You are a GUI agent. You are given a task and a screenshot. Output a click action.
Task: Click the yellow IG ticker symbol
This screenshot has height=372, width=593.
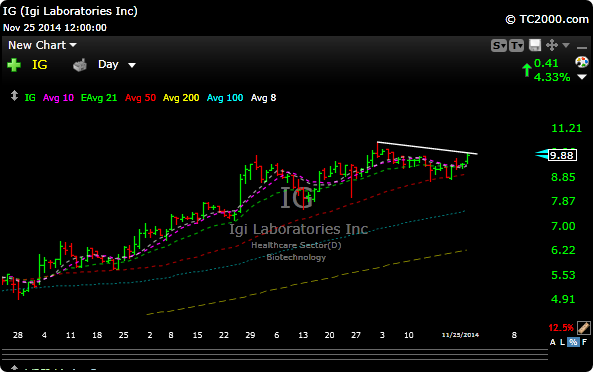[40, 65]
